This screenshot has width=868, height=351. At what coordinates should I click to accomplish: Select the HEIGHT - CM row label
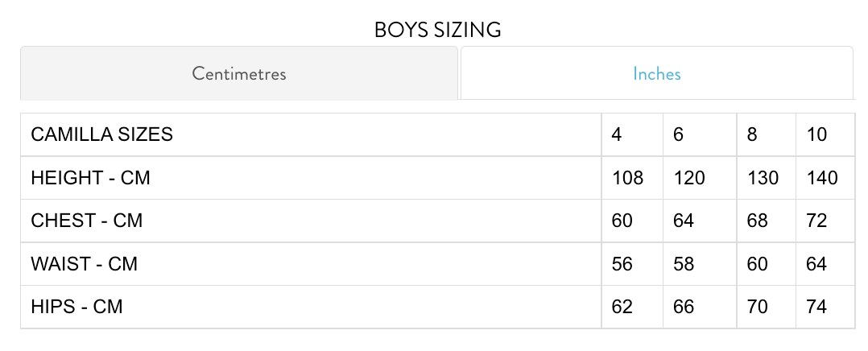tap(90, 178)
